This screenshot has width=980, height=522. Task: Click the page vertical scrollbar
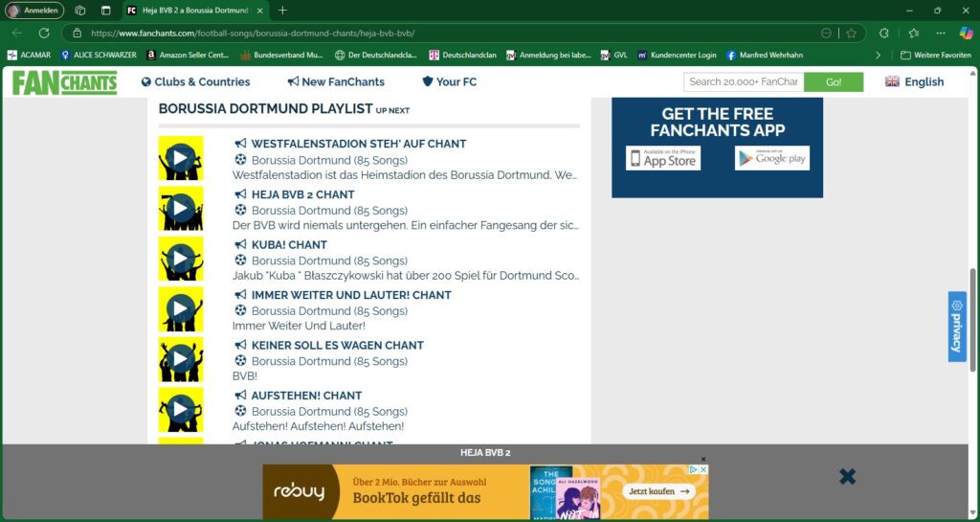(972, 319)
